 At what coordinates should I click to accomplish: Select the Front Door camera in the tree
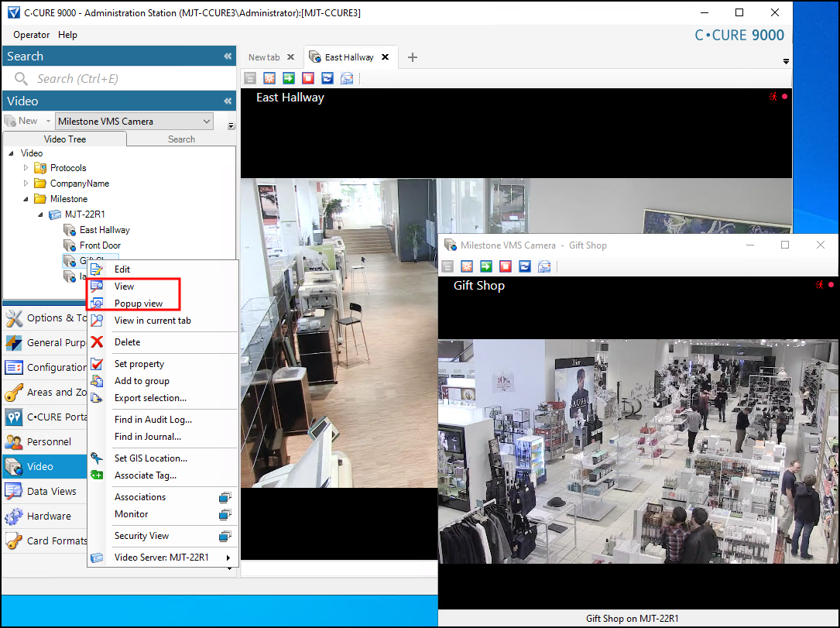[100, 245]
